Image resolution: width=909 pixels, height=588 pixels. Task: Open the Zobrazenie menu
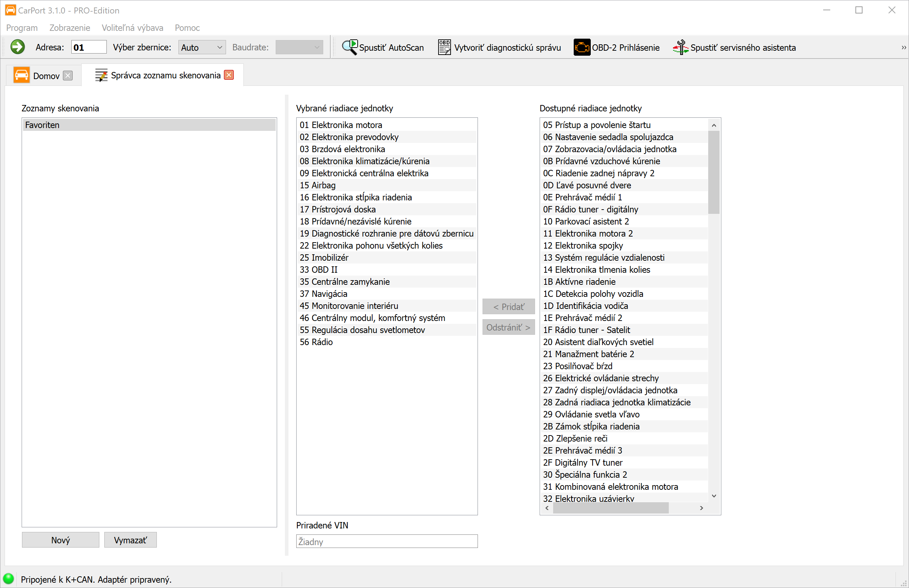coord(70,28)
